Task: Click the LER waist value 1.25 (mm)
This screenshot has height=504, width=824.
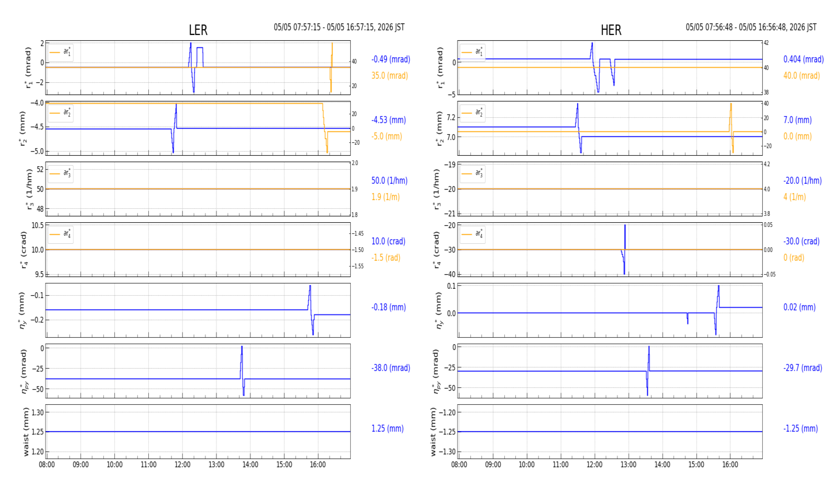Action: click(387, 428)
